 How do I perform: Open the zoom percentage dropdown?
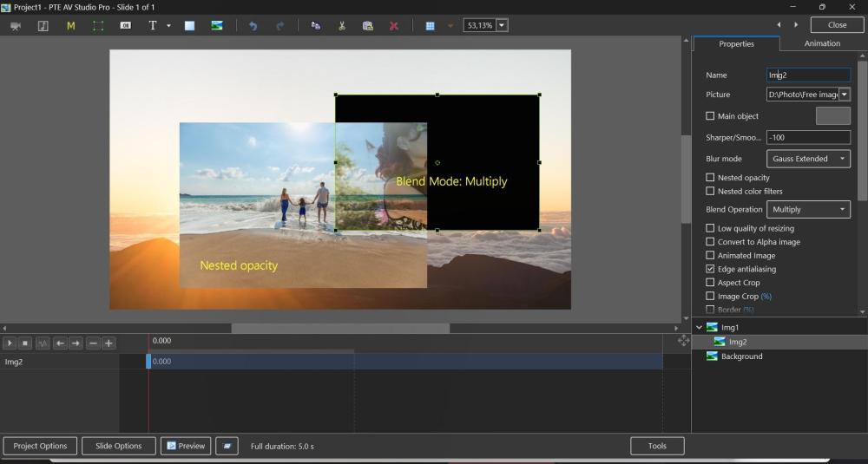click(x=502, y=26)
